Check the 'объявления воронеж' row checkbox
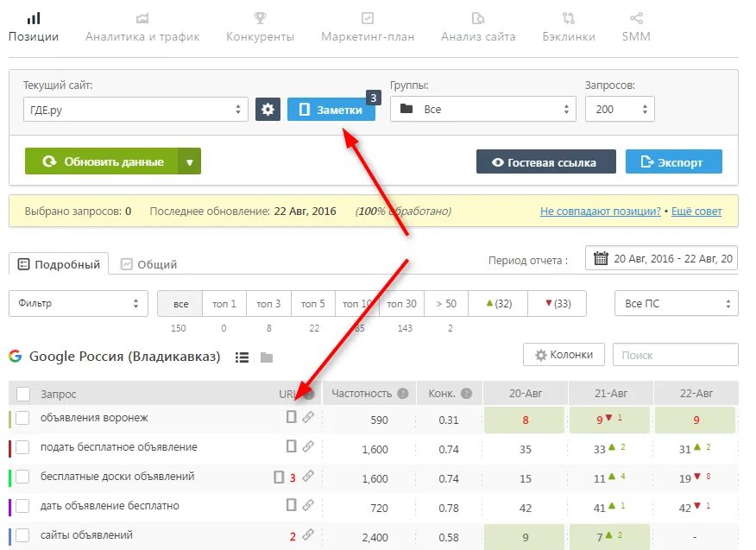 click(22, 418)
